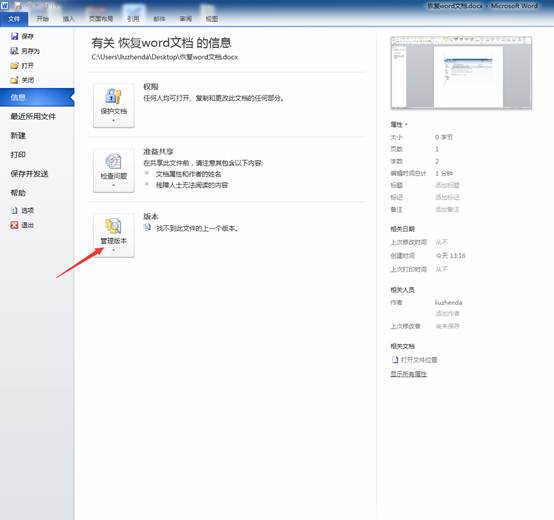554x520 pixels.
Task: Open 保存并发送 (Save & Send)
Action: [29, 174]
